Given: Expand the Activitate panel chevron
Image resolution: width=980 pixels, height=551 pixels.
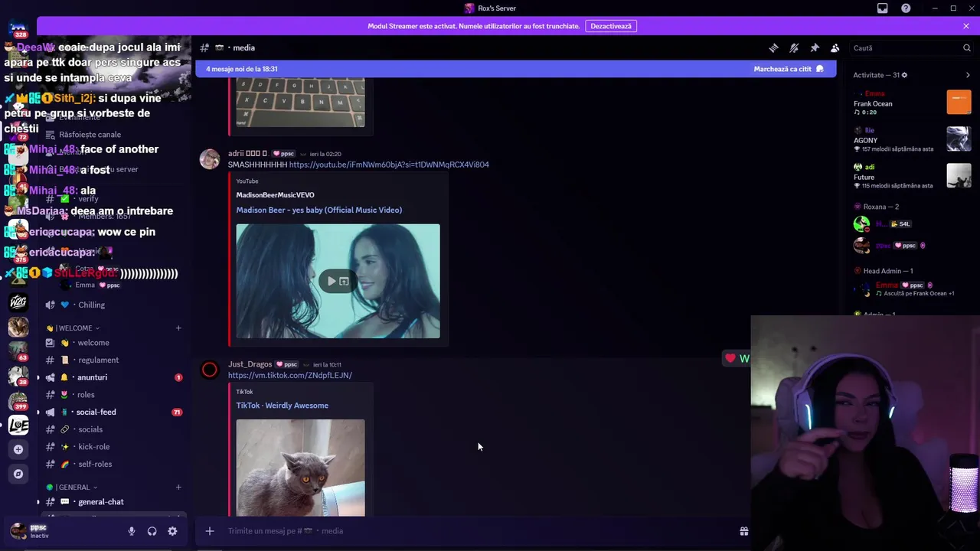Looking at the screenshot, I should click(968, 75).
